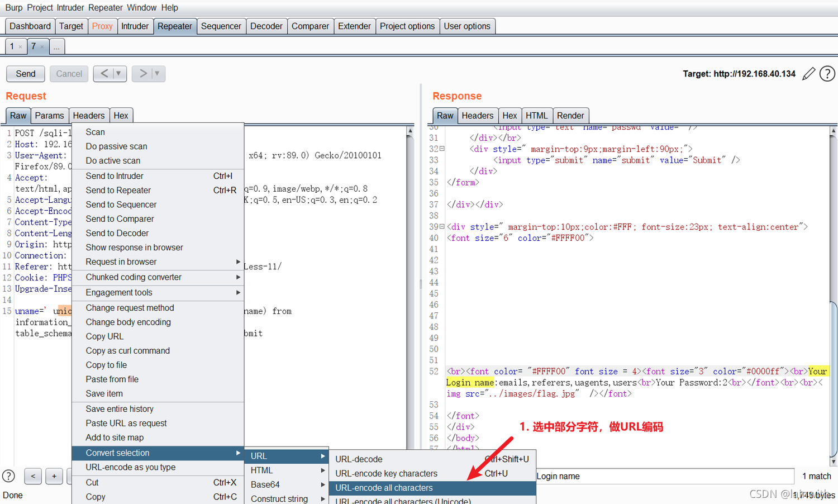Choose Show response in browser
This screenshot has width=838, height=504.
tap(158, 248)
